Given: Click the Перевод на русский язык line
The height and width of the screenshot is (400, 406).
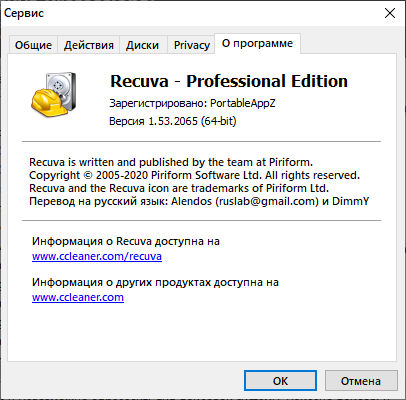Looking at the screenshot, I should (199, 201).
